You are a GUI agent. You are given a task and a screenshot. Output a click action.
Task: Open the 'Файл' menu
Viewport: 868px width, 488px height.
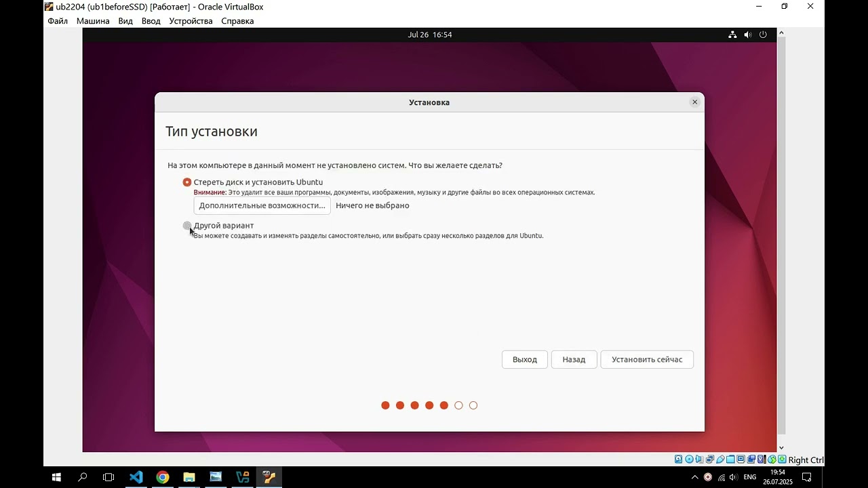point(58,21)
